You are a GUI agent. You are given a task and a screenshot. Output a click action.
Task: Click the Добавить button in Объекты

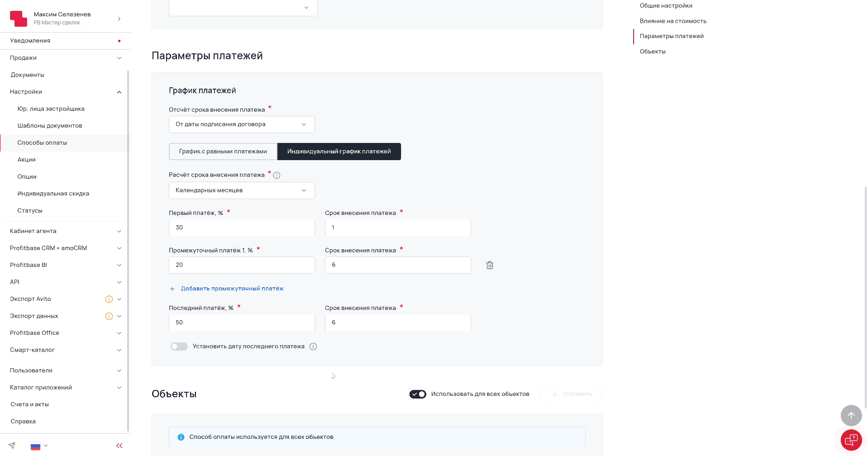point(571,394)
